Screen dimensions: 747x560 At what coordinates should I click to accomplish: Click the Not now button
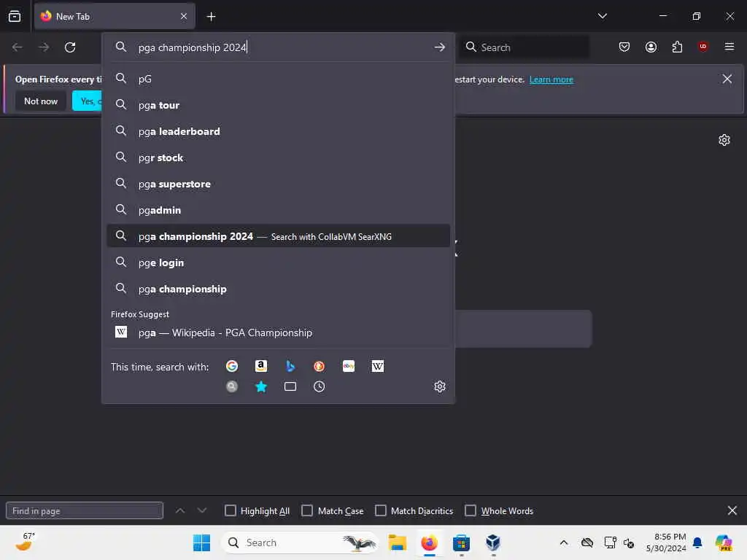(41, 101)
